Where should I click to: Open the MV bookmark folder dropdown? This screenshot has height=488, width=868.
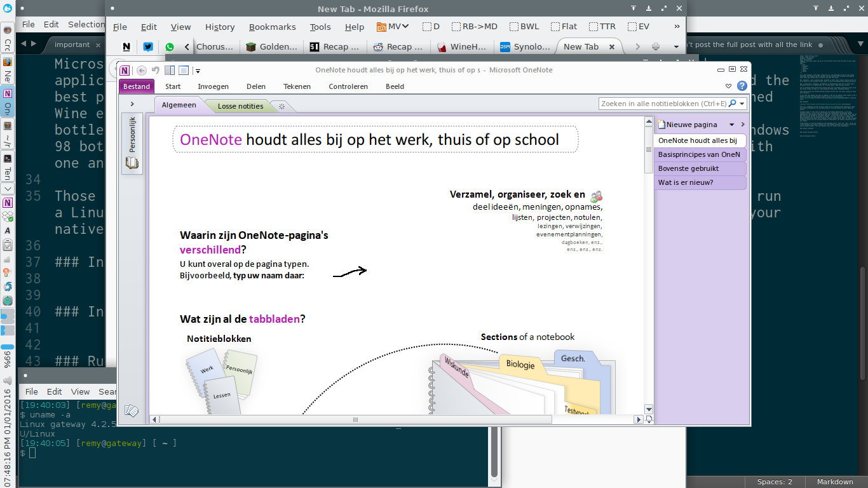tap(393, 27)
